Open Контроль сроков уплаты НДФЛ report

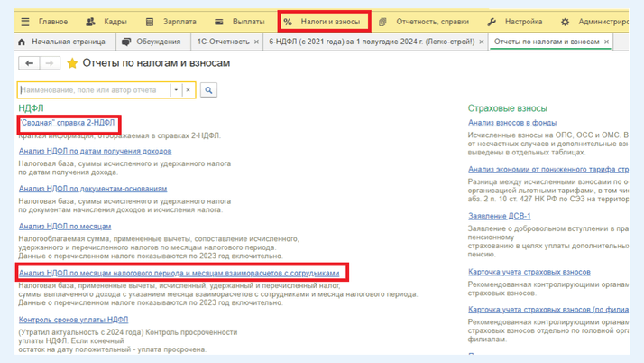tap(73, 320)
